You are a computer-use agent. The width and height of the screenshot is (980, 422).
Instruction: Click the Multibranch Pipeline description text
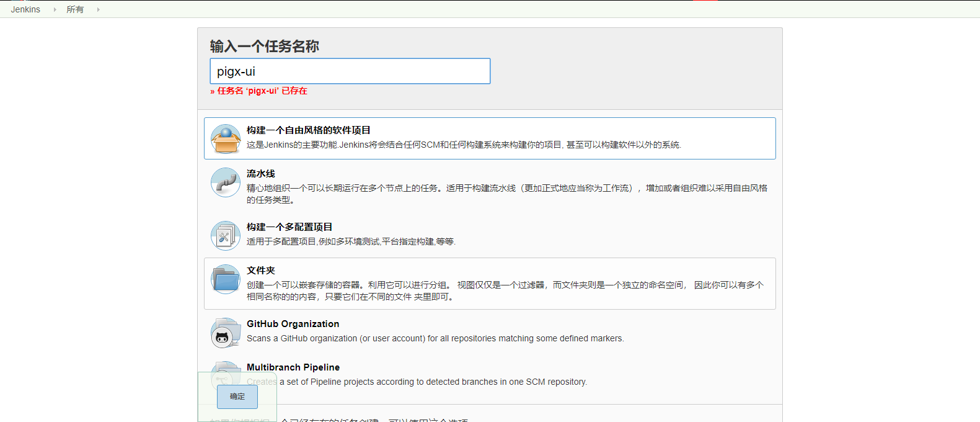417,382
